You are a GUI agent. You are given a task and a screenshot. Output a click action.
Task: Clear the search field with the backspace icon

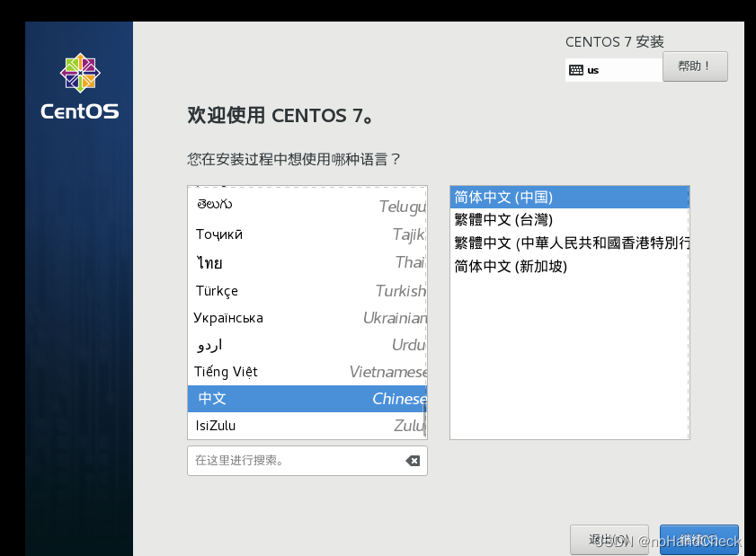click(x=413, y=461)
